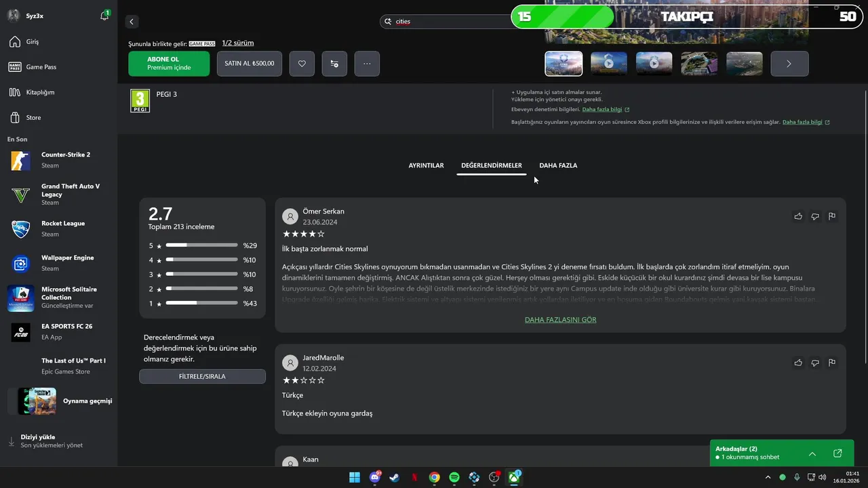Report Ömer Serkan's review with flag icon

click(832, 216)
